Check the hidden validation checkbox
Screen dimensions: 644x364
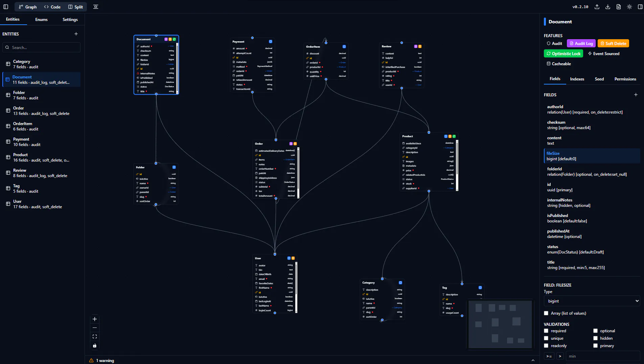pyautogui.click(x=595, y=338)
